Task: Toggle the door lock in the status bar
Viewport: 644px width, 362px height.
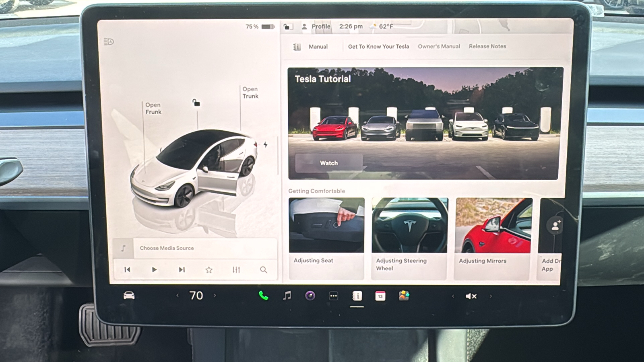Action: [287, 26]
